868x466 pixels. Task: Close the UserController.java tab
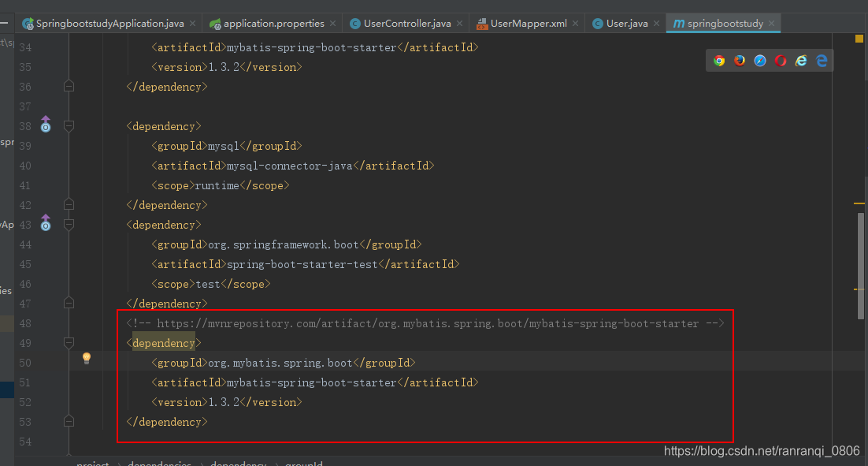tap(459, 24)
